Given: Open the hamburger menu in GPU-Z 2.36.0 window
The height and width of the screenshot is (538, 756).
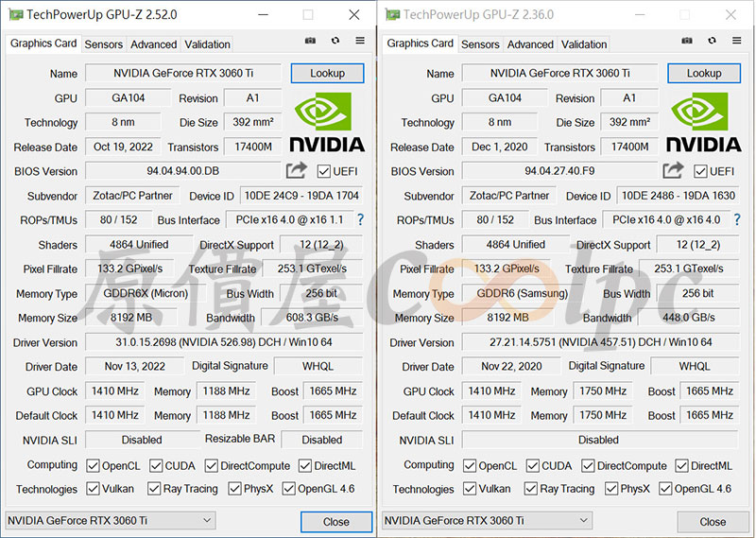Looking at the screenshot, I should click(737, 42).
